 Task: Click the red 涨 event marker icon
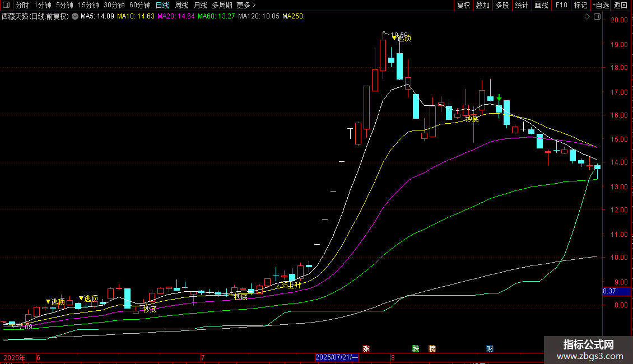click(366, 348)
